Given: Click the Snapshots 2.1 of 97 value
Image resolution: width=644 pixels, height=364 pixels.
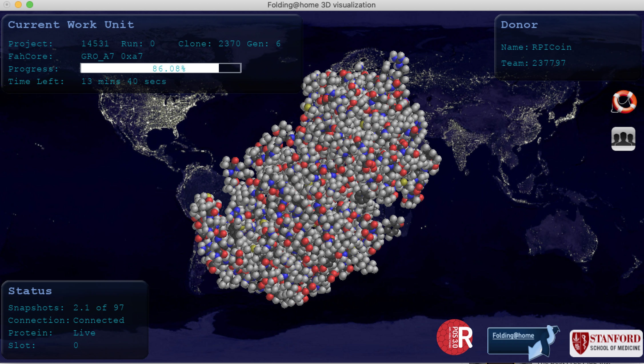Looking at the screenshot, I should click(99, 308).
